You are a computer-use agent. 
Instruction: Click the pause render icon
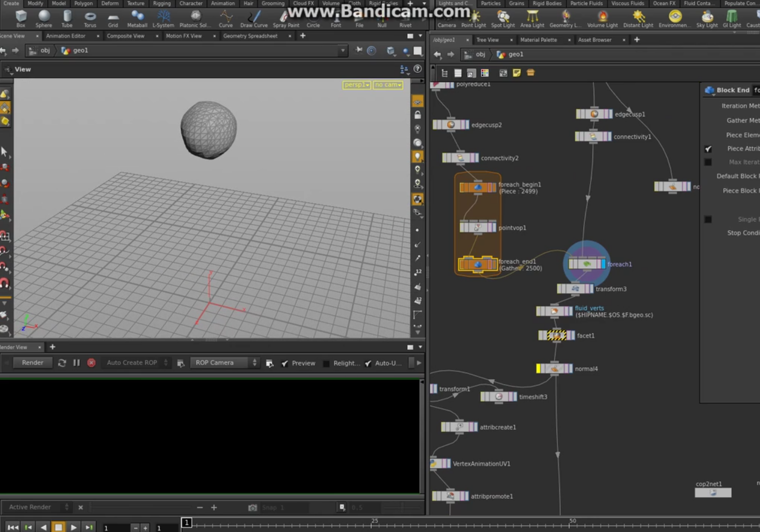77,363
